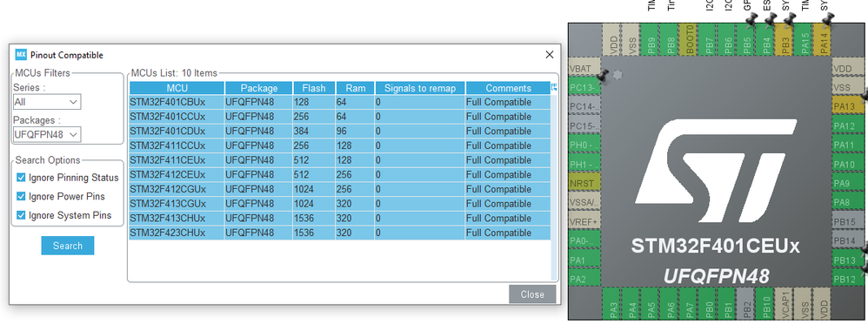Select the STM32F401CDUx row
868x324 pixels.
[340, 132]
